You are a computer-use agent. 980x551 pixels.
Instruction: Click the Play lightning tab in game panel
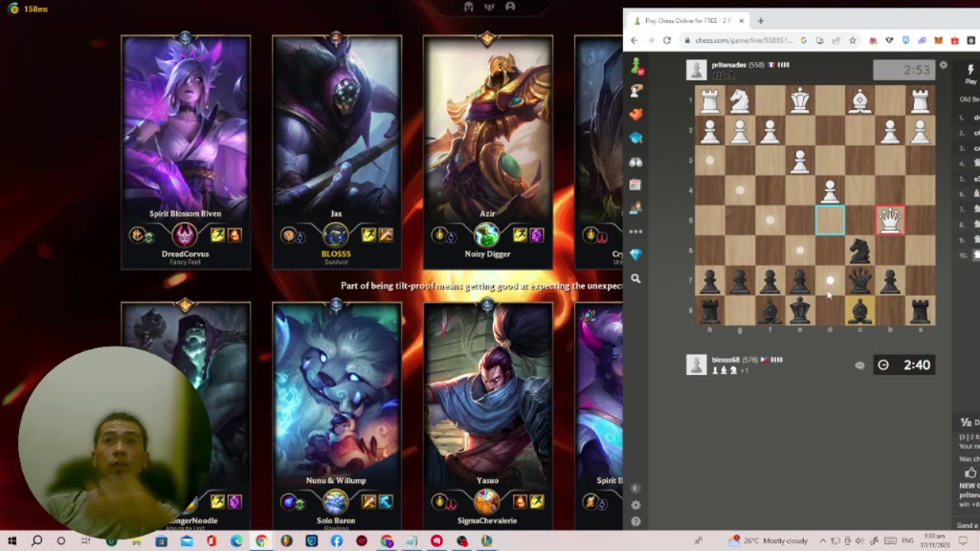971,74
